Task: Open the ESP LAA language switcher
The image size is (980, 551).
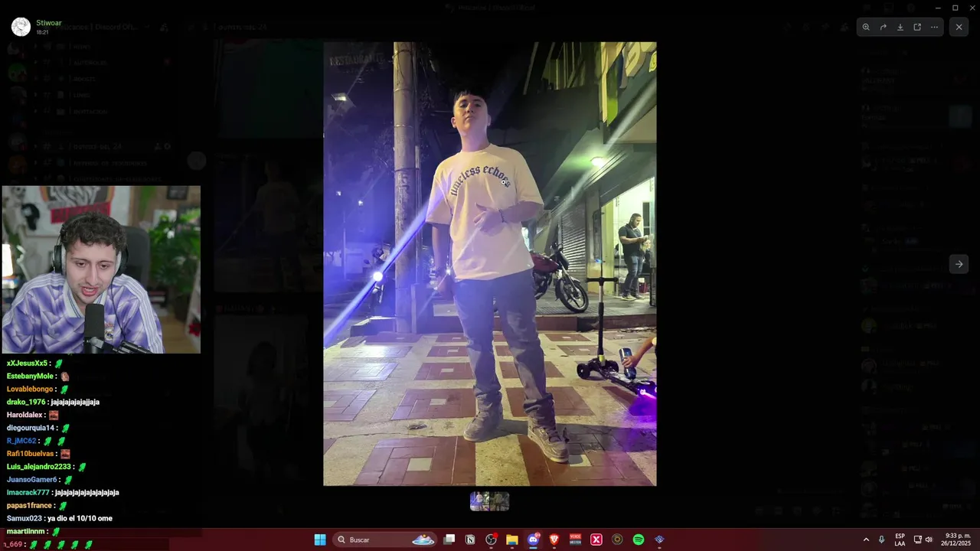Action: (900, 540)
